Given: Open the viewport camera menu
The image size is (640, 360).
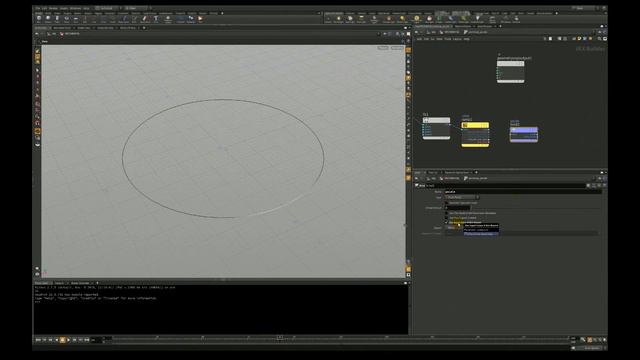Looking at the screenshot, I should click(397, 48).
